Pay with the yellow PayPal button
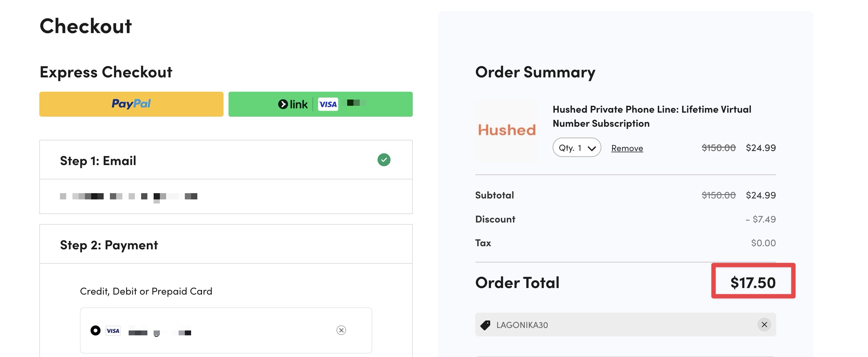 coord(131,104)
